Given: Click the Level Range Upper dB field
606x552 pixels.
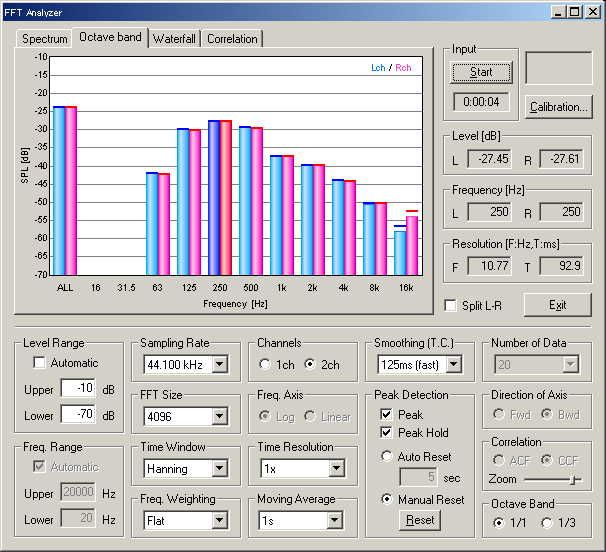Looking at the screenshot, I should point(78,388).
